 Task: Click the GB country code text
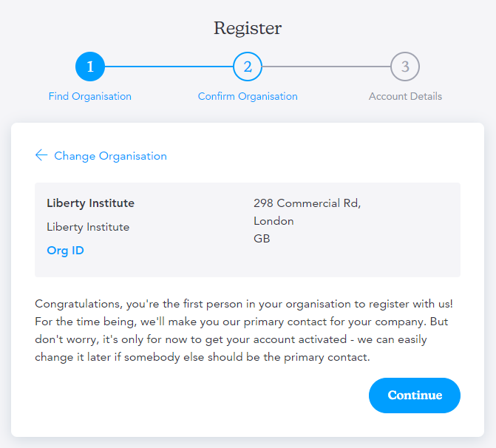(x=262, y=239)
